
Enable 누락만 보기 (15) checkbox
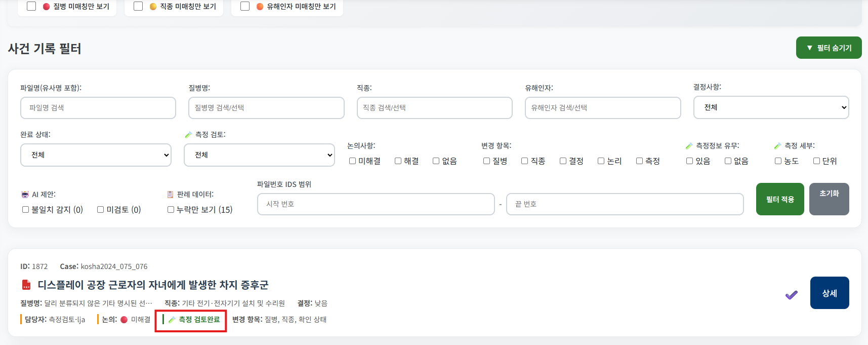click(x=171, y=210)
